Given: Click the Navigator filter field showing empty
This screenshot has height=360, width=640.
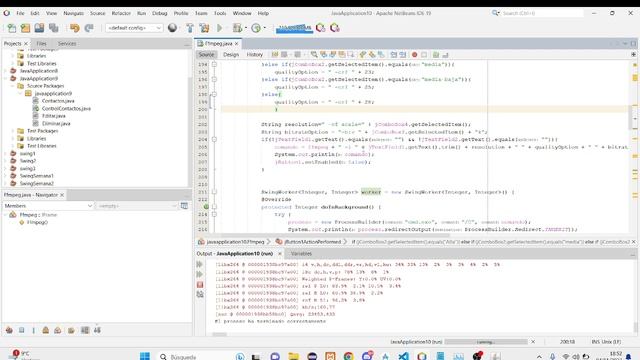Looking at the screenshot, I should (137, 206).
